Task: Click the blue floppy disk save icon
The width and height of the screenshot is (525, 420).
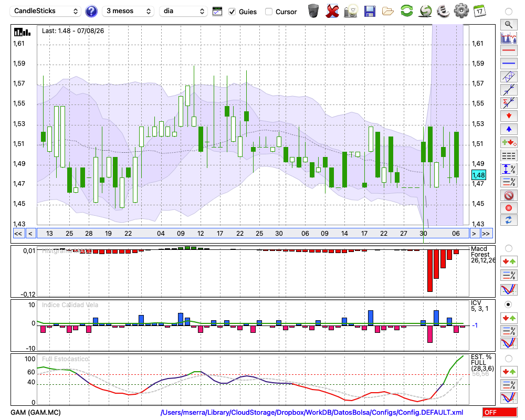Action: (x=370, y=11)
